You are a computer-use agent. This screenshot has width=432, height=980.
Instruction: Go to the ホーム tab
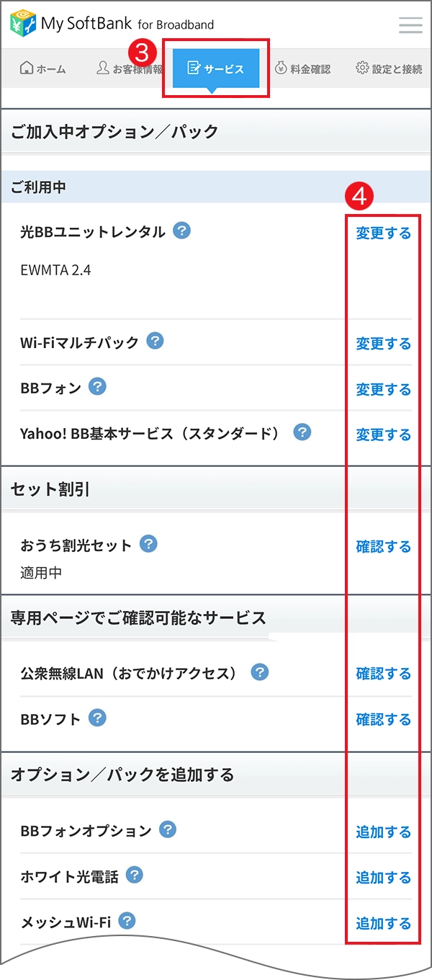click(43, 69)
